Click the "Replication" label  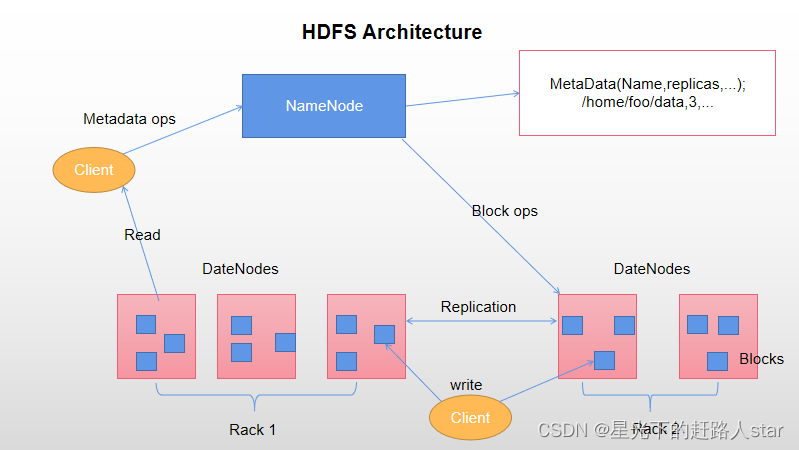tap(478, 307)
